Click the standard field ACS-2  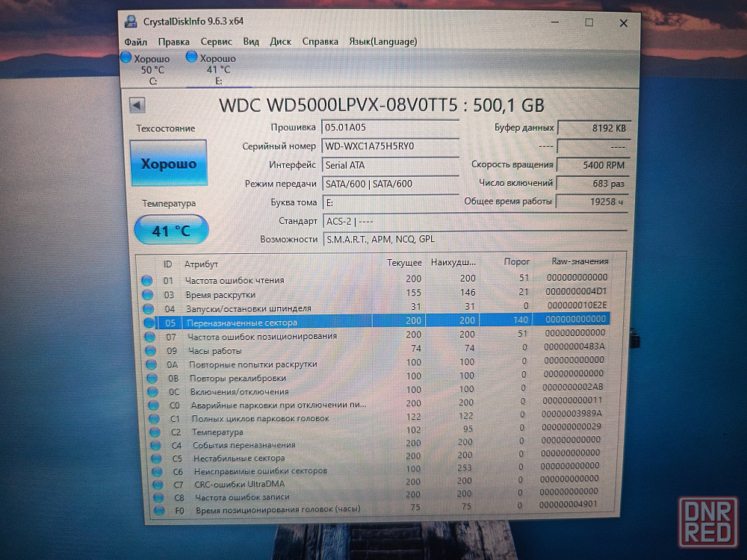tap(474, 222)
